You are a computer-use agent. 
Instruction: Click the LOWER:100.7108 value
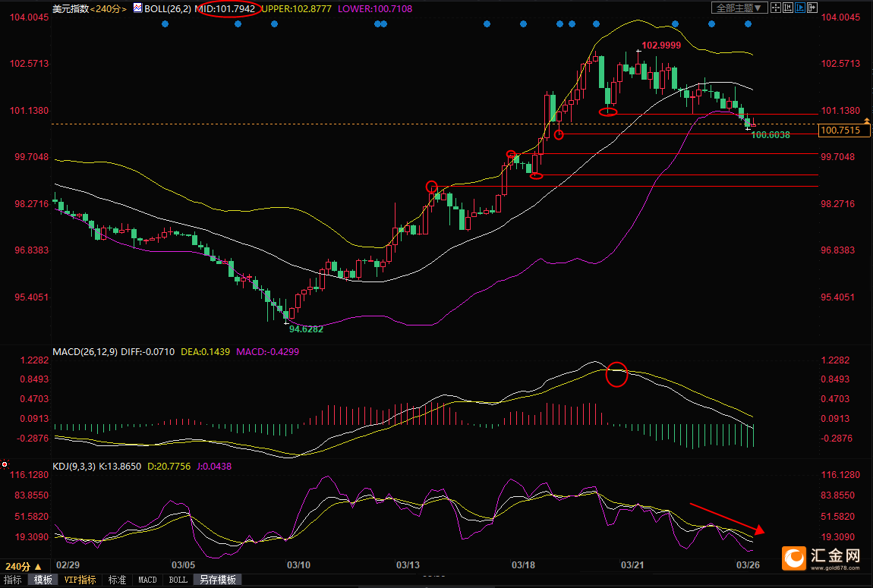coord(375,9)
